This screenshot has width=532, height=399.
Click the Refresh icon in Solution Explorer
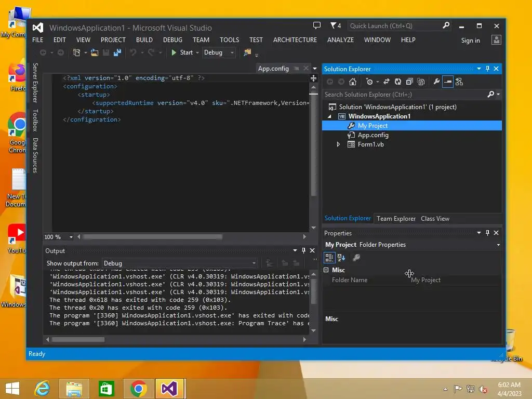(x=398, y=82)
